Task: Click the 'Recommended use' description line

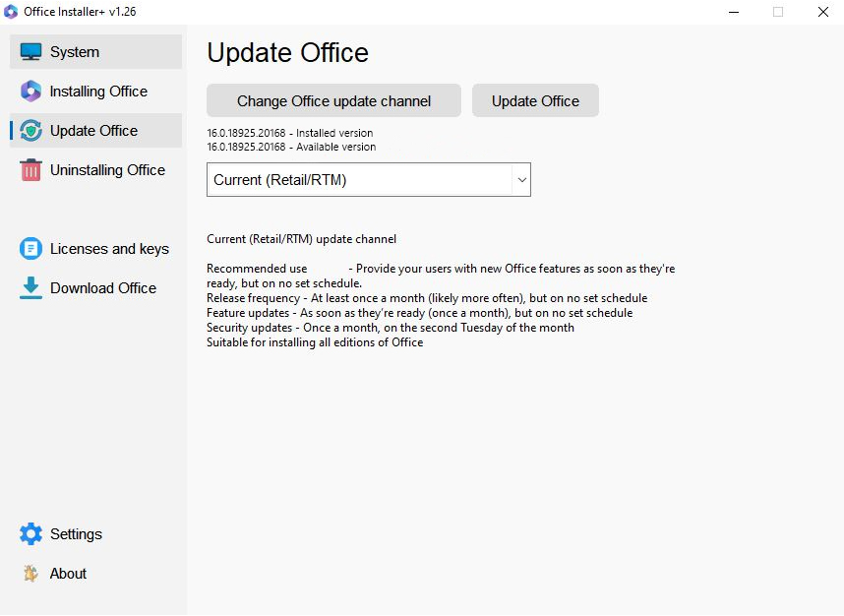Action: [x=441, y=276]
